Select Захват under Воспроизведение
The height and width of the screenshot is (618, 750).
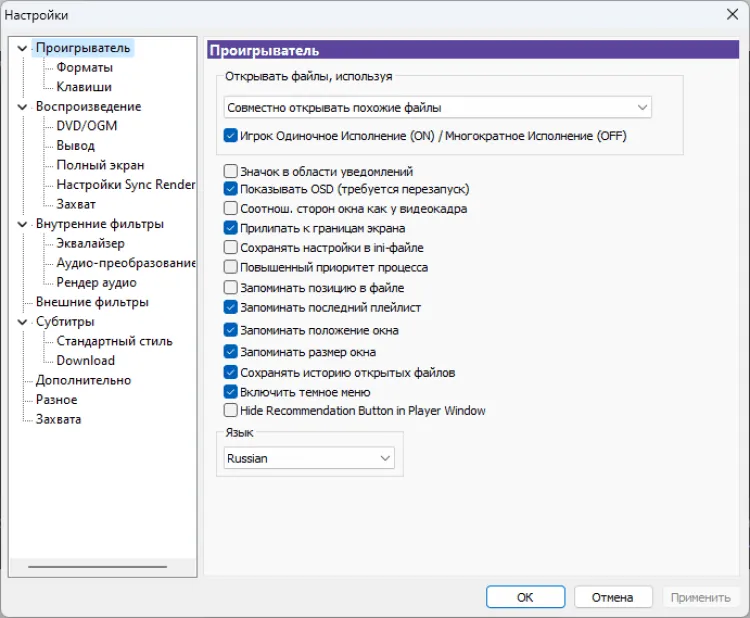pyautogui.click(x=76, y=204)
